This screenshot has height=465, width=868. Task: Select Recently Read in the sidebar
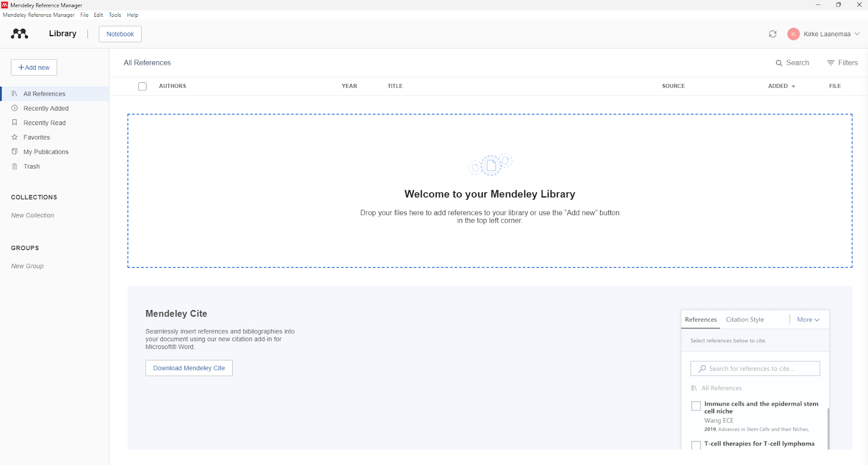(54, 123)
